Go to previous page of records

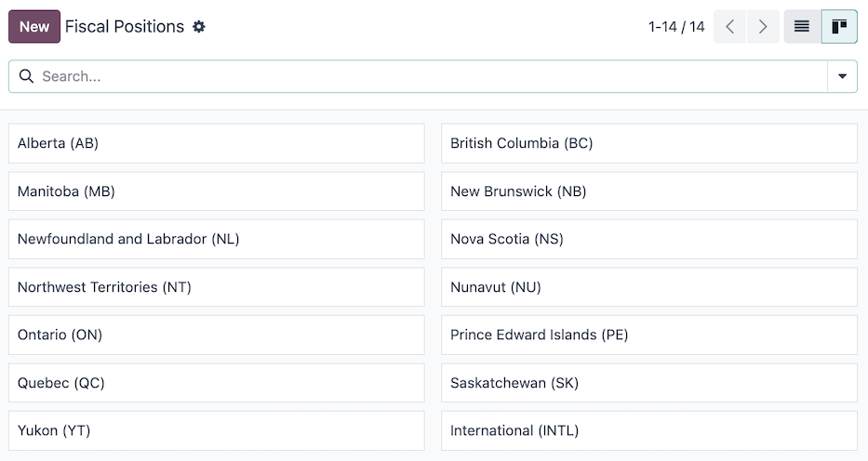(x=730, y=27)
